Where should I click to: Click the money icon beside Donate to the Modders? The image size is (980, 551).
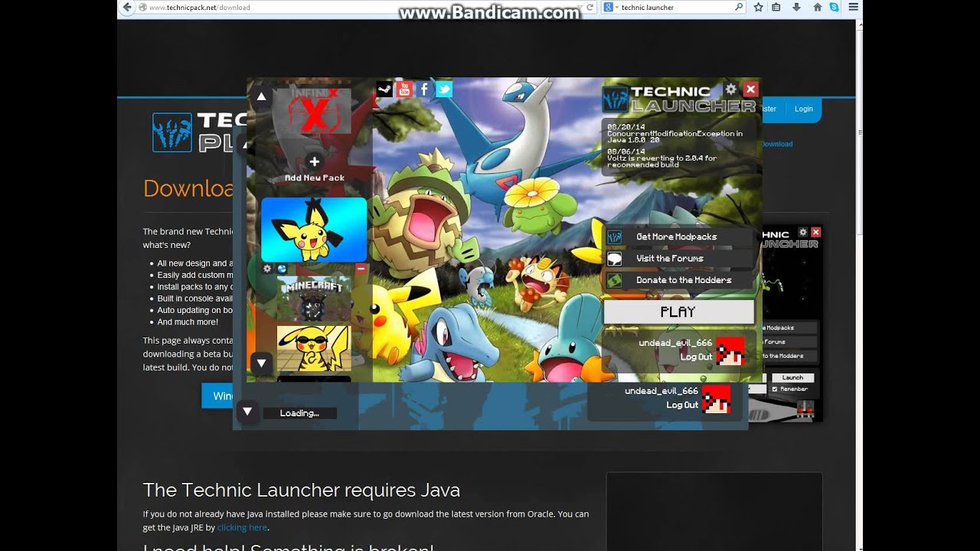[x=615, y=280]
